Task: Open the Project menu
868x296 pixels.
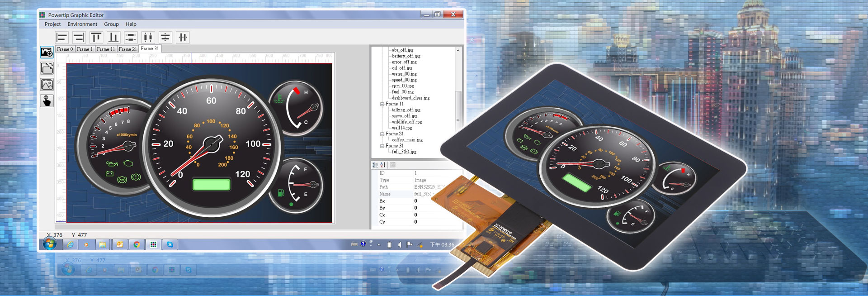Action: [x=52, y=24]
